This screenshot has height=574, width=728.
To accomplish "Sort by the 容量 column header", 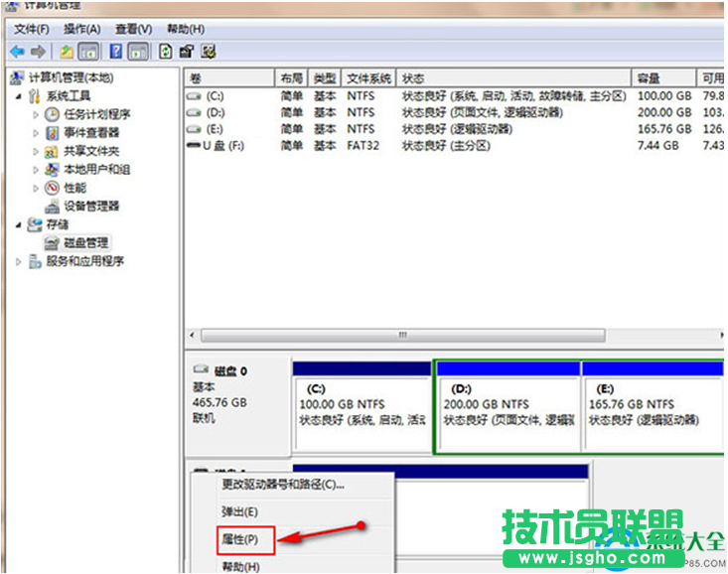I will [649, 78].
